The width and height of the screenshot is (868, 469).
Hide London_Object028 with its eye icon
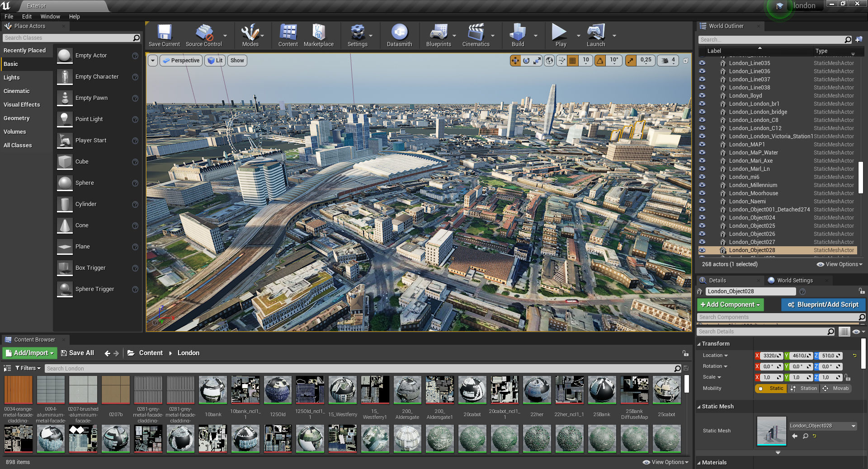pyautogui.click(x=702, y=250)
